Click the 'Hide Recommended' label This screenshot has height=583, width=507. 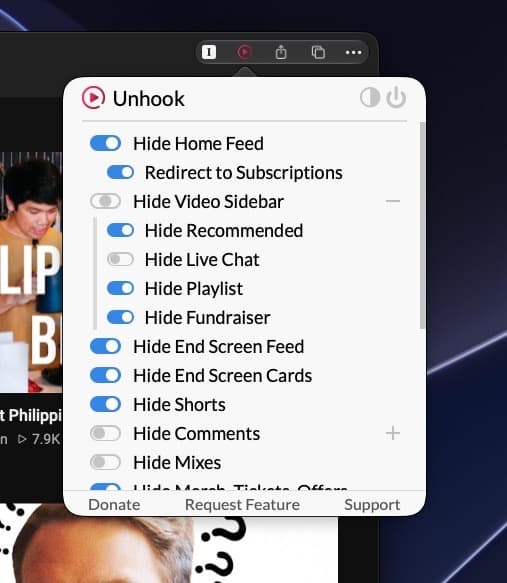pos(224,231)
